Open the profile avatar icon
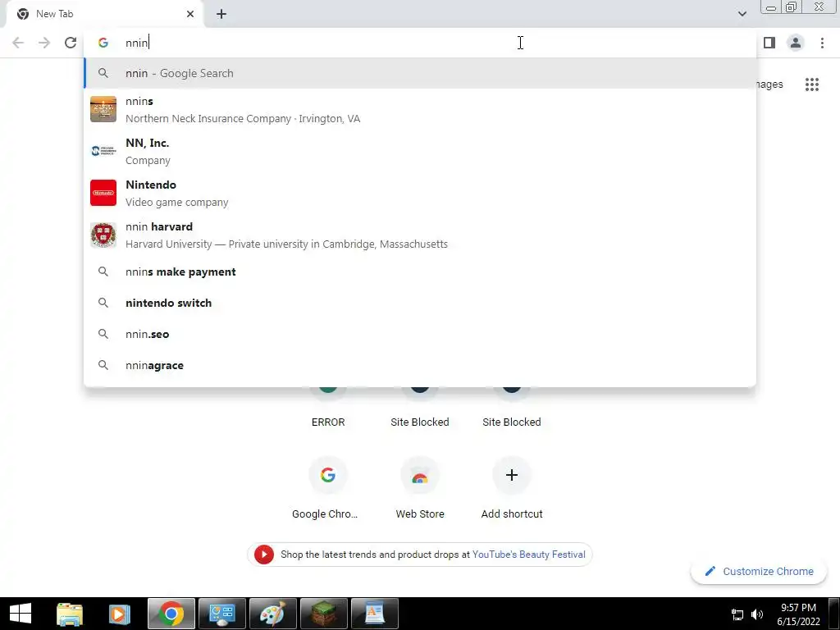This screenshot has height=630, width=840. coord(796,43)
